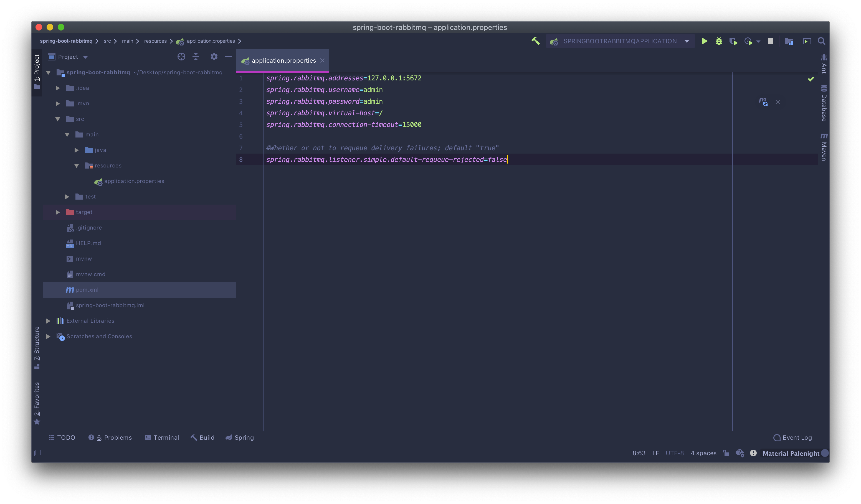Open the 6: Problems tab

click(110, 437)
